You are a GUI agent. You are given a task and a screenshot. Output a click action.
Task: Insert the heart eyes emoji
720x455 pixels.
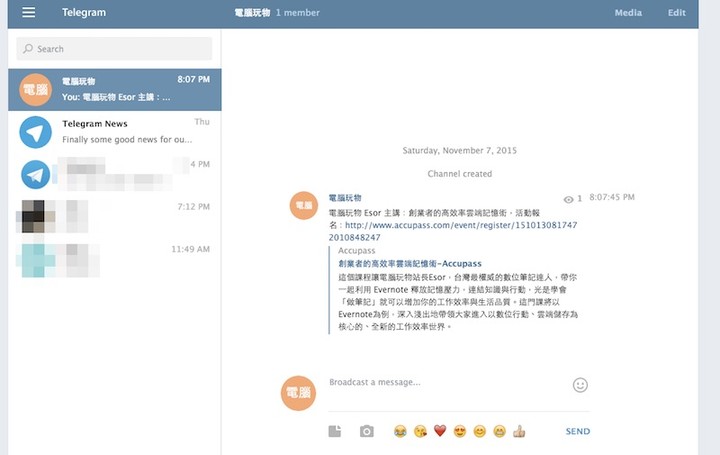[460, 431]
